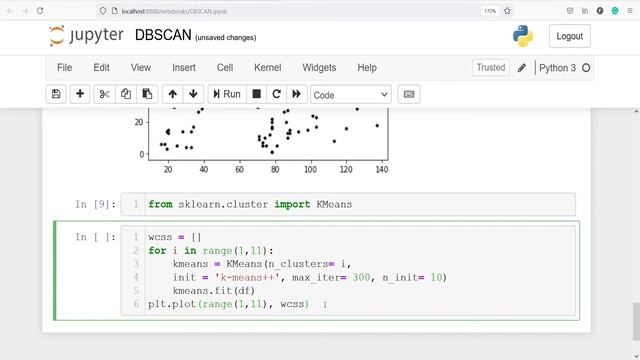640x360 pixels.
Task: Open the browser hamburger menu
Action: [630, 11]
